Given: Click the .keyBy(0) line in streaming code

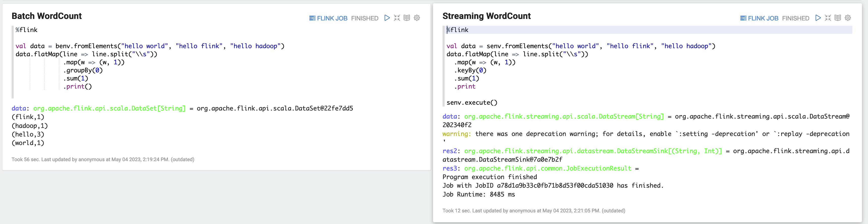Looking at the screenshot, I should pos(470,70).
